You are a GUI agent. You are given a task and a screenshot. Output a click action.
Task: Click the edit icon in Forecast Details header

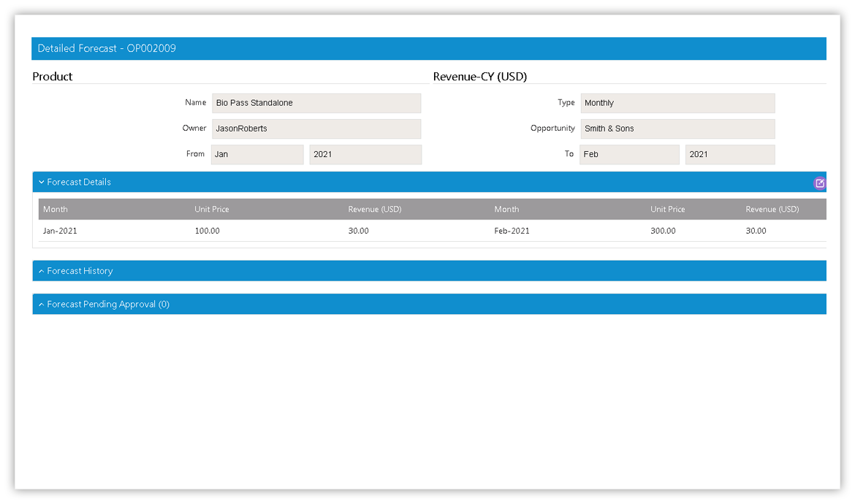click(819, 183)
